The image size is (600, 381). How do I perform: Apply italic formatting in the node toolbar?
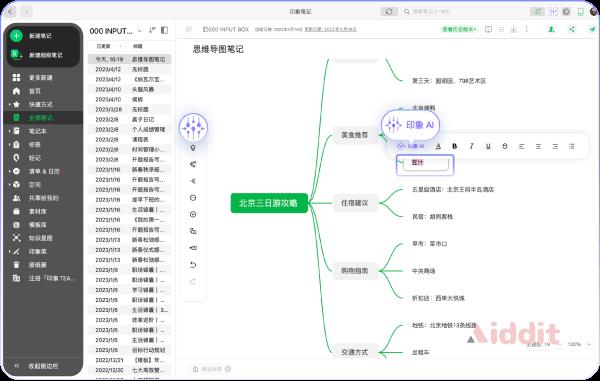471,146
